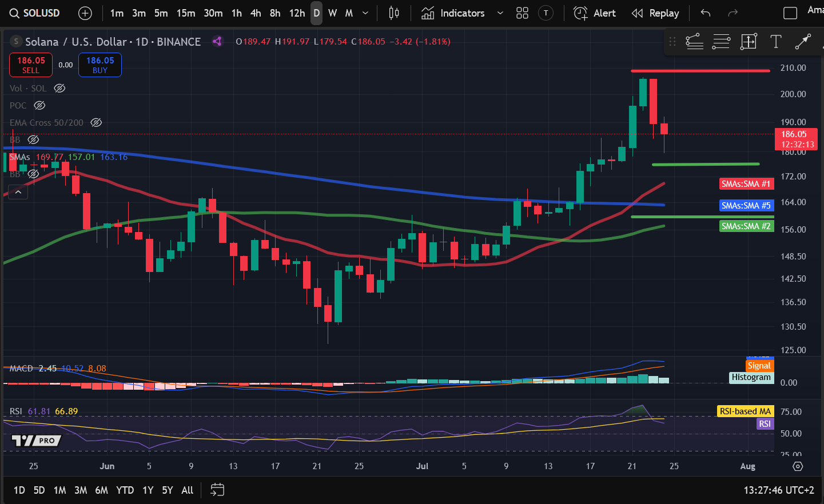Select the W weekly timeframe

tap(332, 13)
